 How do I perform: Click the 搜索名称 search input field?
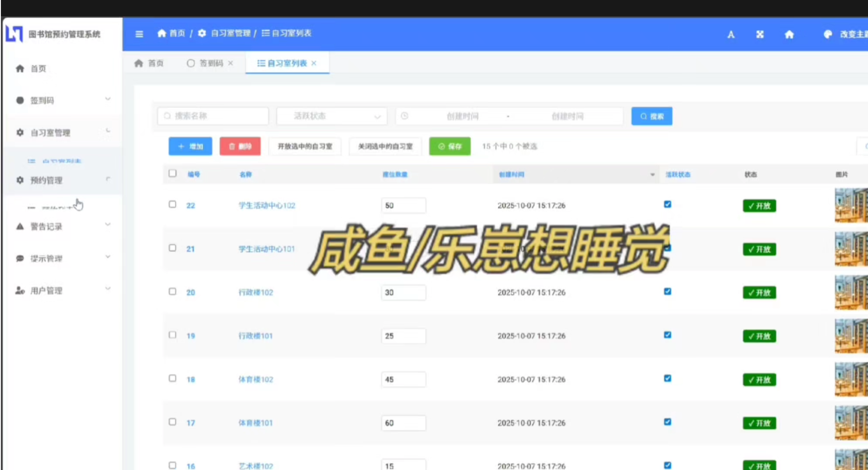click(213, 116)
